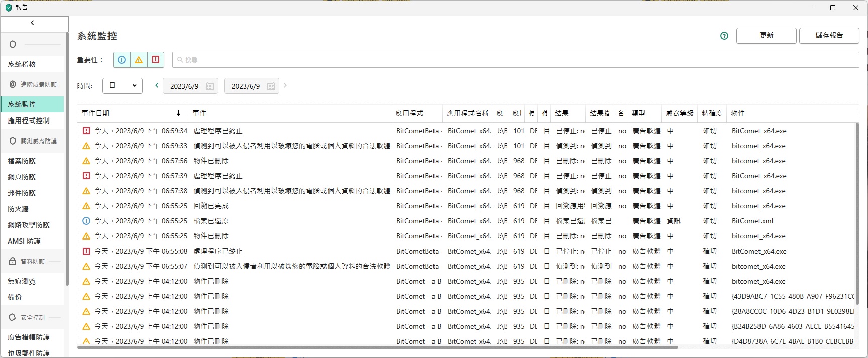
Task: Click the sort arrow in 事件日期 column
Action: coord(178,113)
